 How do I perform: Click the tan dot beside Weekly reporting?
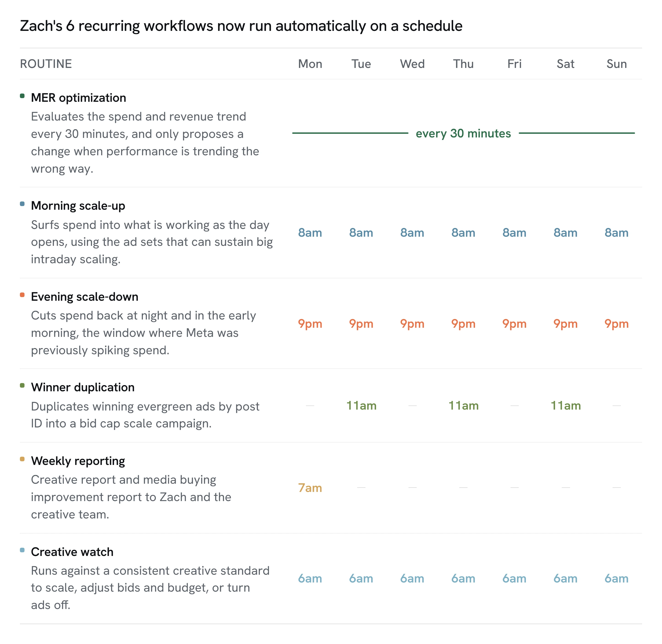point(22,459)
